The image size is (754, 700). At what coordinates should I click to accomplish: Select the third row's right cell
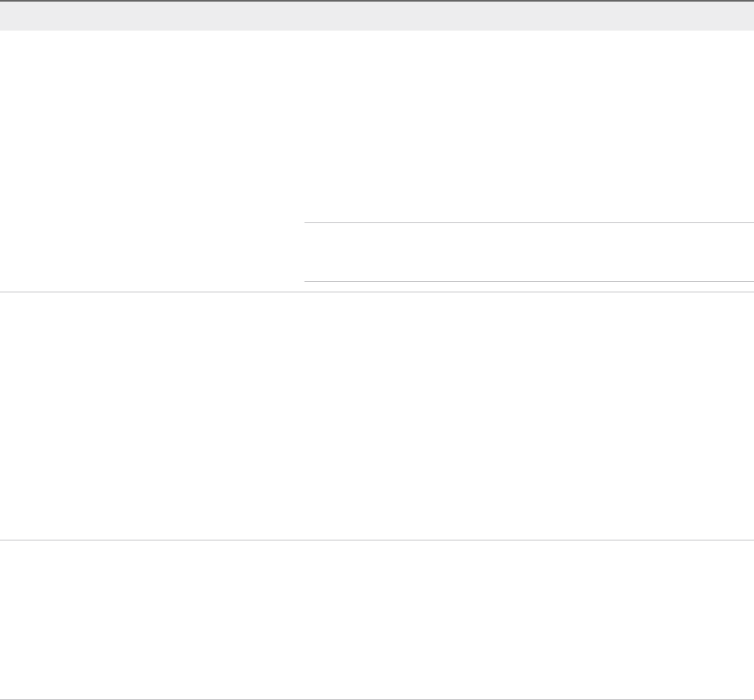[528, 619]
